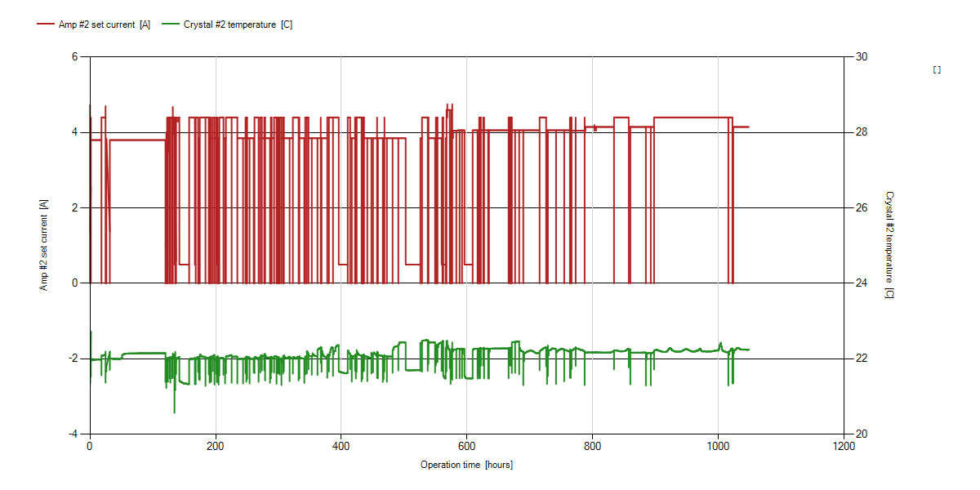Screen dimensions: 980x490
Task: Click the 600 tick on the hours axis
Action: pyautogui.click(x=467, y=447)
